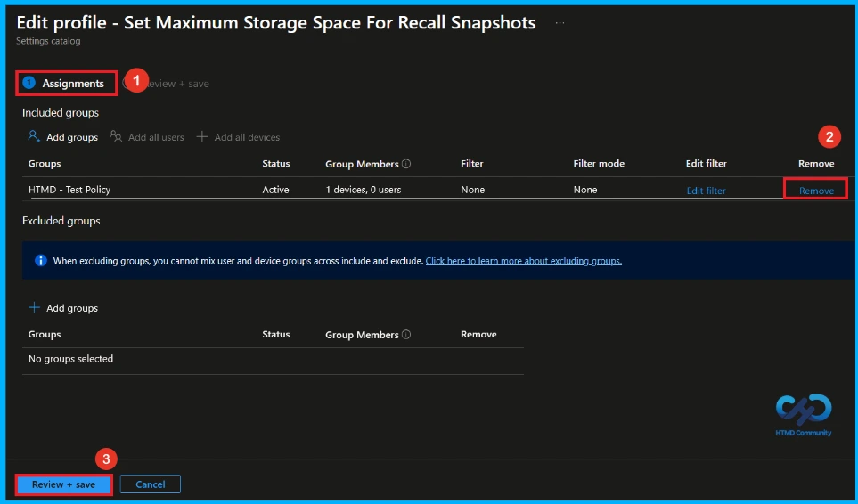Click the Edit filter column header
The width and height of the screenshot is (858, 504).
[x=706, y=164]
